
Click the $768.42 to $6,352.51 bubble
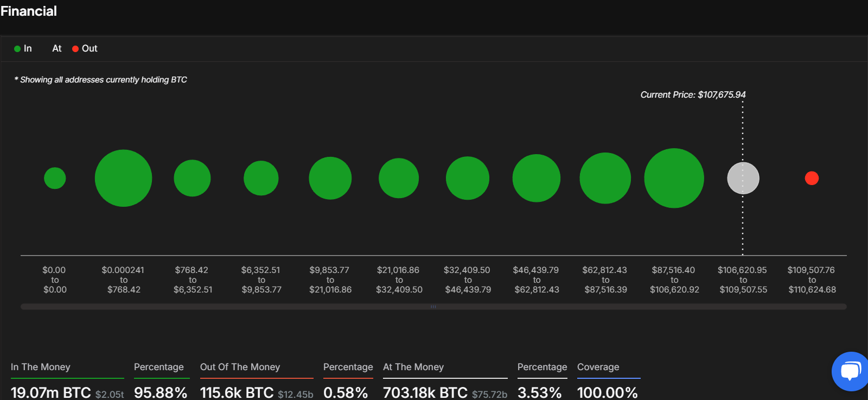(x=192, y=178)
